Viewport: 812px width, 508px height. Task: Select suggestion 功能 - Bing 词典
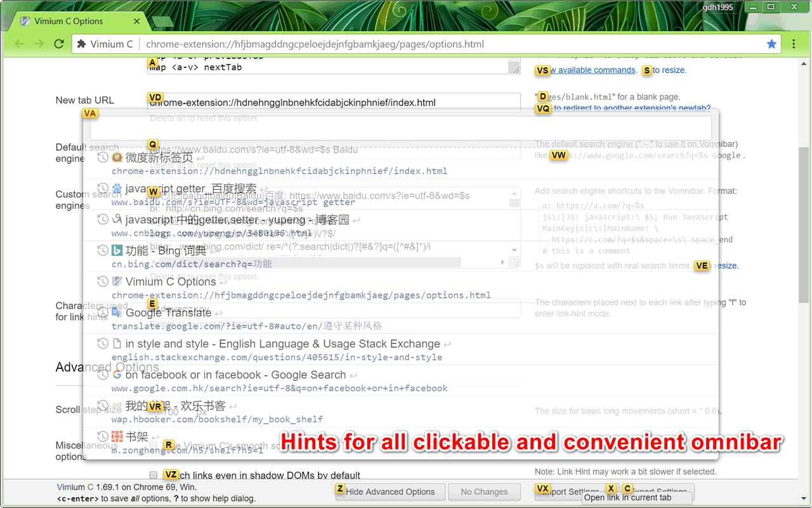click(401, 257)
